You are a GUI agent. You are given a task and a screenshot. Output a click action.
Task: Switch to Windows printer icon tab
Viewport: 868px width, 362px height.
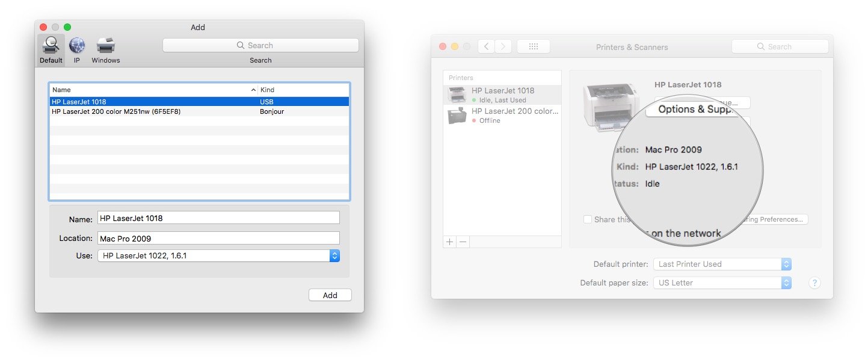coord(106,46)
